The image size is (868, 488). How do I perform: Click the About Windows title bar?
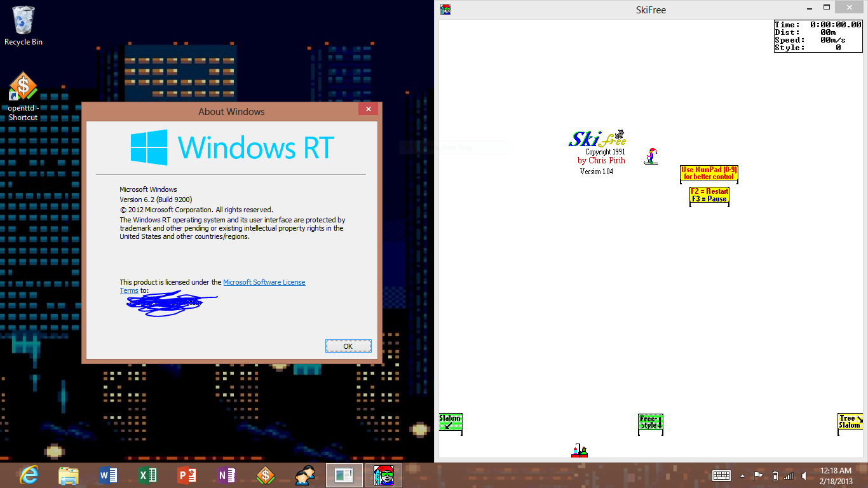point(231,112)
